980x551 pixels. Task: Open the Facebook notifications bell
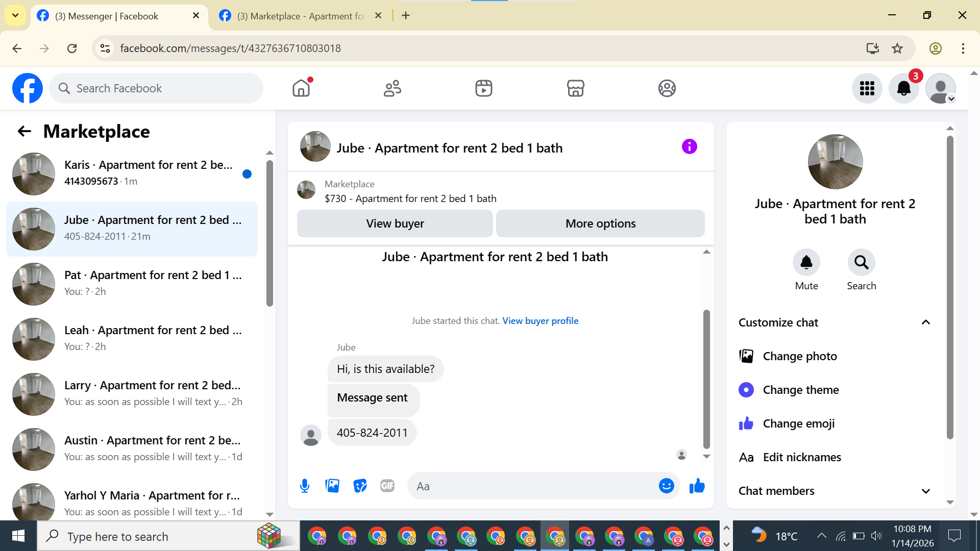point(903,88)
